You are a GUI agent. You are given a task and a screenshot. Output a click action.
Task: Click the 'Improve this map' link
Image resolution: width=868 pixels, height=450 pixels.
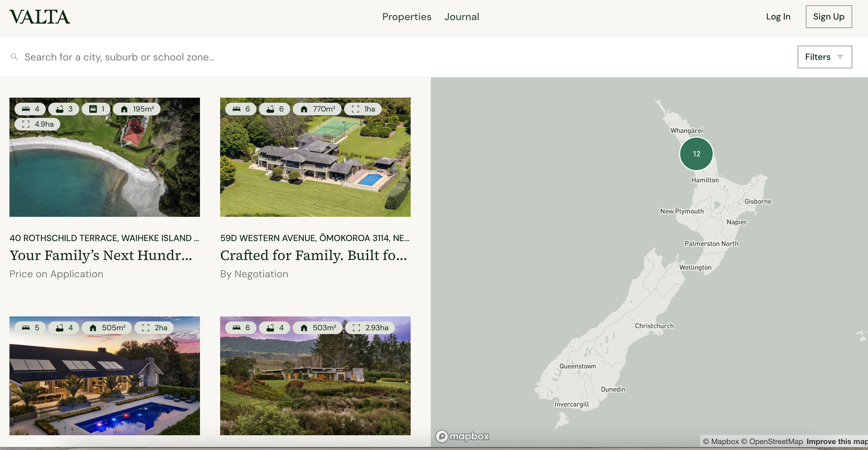[837, 441]
